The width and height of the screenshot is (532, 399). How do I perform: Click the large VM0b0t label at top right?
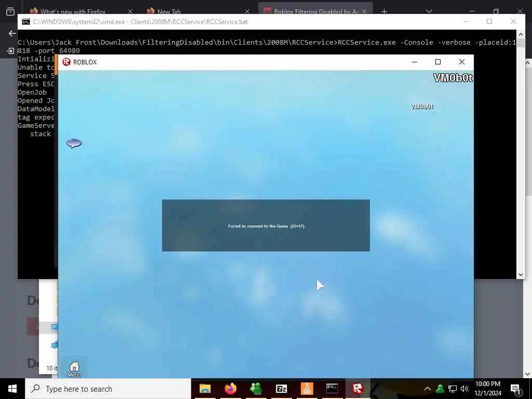click(453, 78)
